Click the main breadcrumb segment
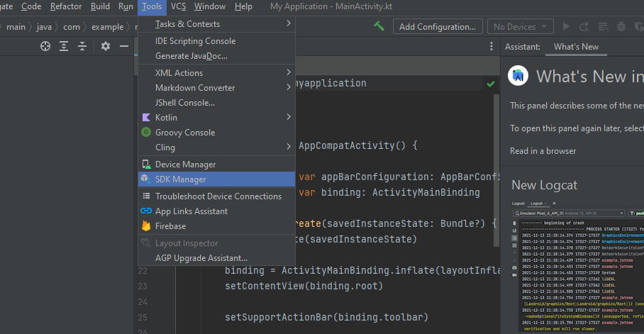Screen dimensions: 644x334 pyautogui.click(x=16, y=27)
